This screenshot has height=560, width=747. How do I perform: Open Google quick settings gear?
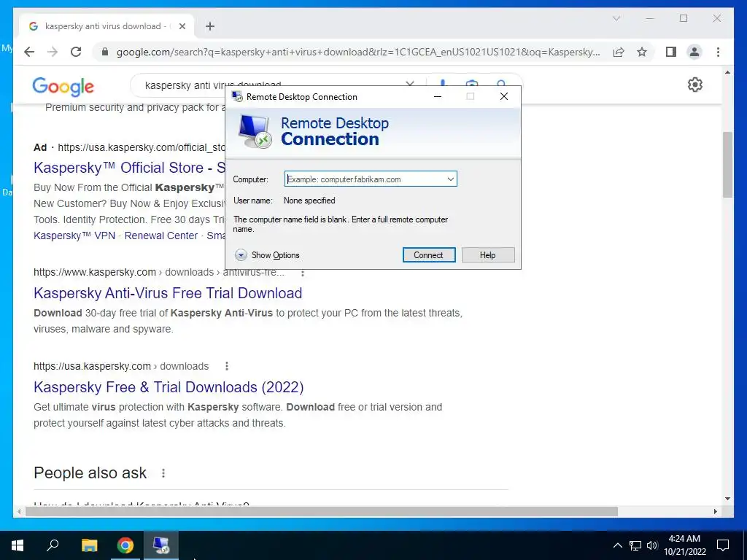(695, 85)
